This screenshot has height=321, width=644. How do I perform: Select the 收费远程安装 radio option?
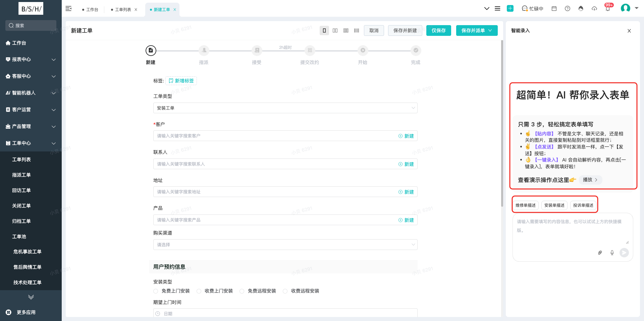pos(285,291)
